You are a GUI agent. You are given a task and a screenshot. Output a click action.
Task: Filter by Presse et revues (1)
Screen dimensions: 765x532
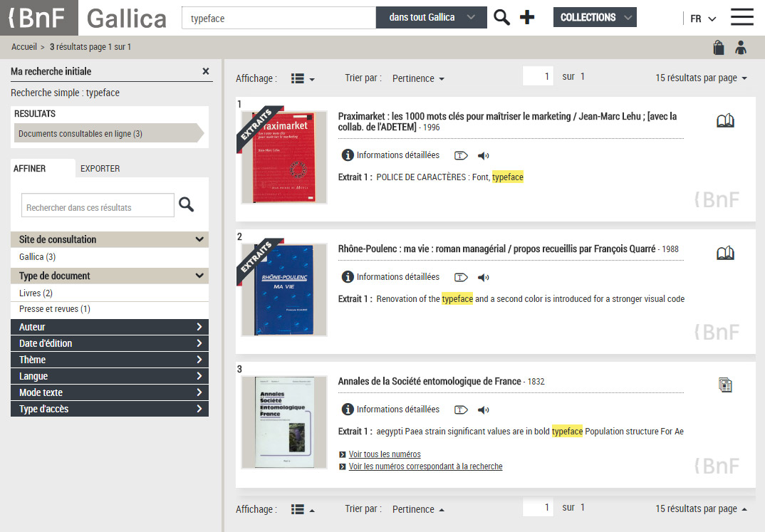point(55,308)
